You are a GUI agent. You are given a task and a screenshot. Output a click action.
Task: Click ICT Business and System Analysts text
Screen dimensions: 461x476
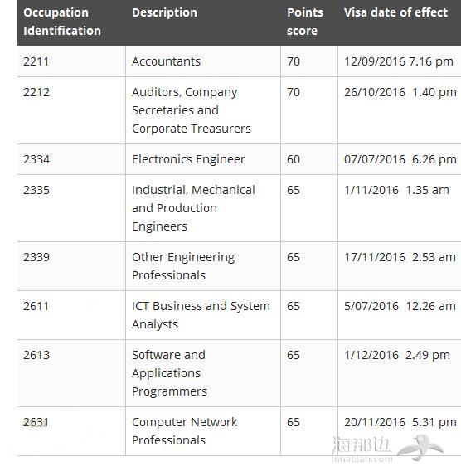pos(201,315)
